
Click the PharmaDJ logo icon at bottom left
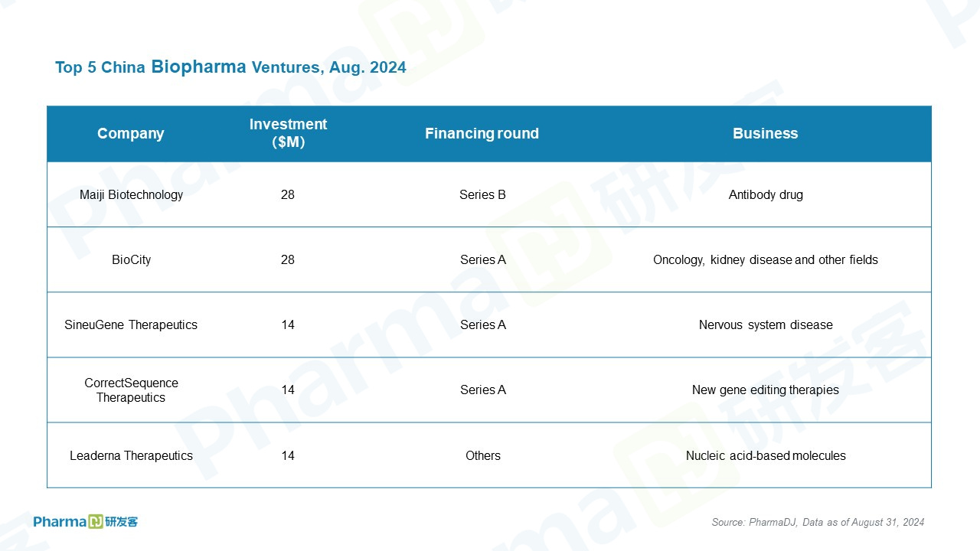click(x=86, y=522)
